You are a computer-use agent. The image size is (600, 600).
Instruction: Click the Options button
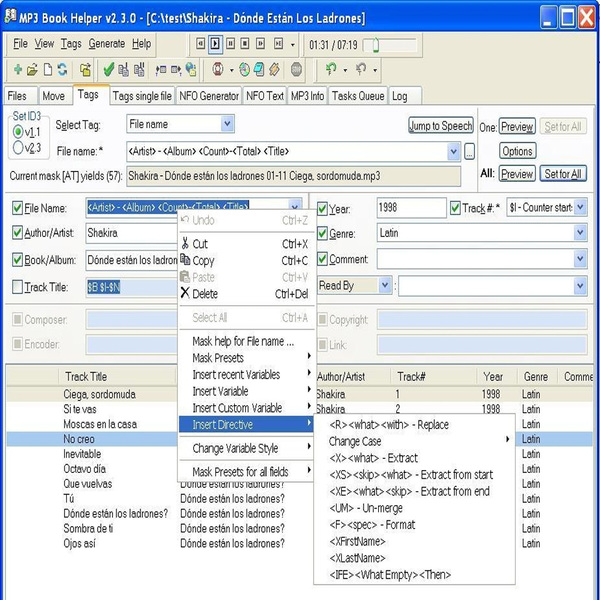click(x=517, y=151)
